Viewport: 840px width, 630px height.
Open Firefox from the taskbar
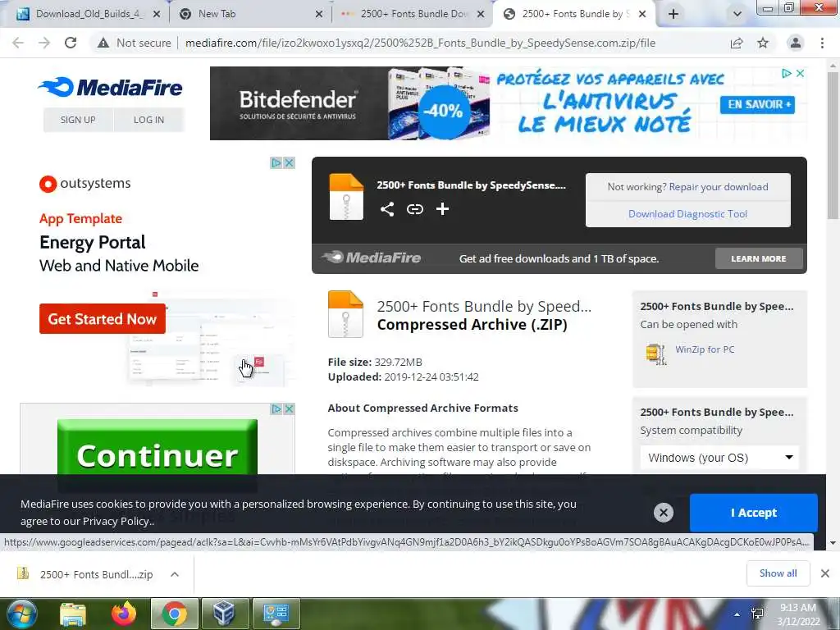[x=124, y=614]
